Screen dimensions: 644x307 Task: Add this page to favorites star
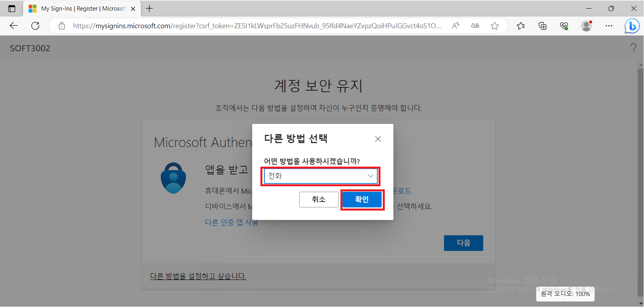495,26
